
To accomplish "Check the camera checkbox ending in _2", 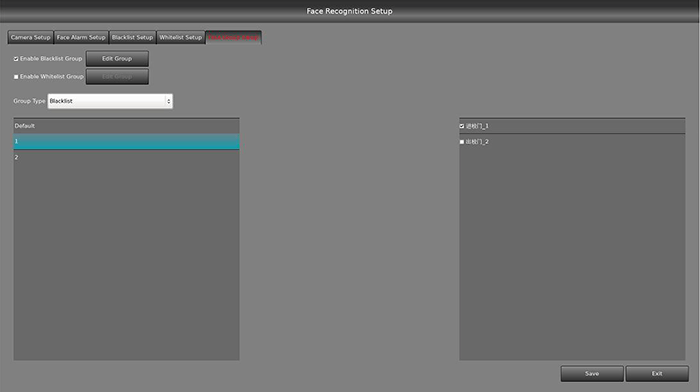I will (x=462, y=142).
